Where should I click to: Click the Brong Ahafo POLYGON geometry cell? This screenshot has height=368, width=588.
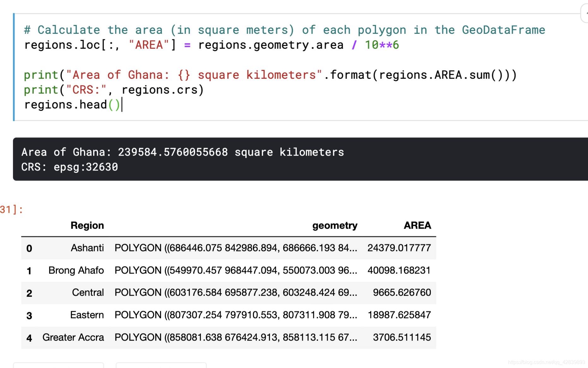(236, 270)
